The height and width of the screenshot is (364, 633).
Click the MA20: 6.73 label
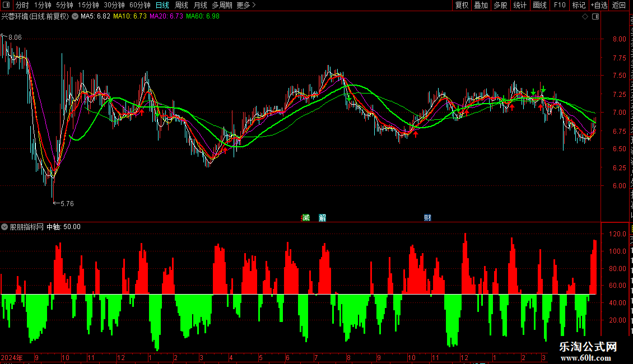coord(166,16)
